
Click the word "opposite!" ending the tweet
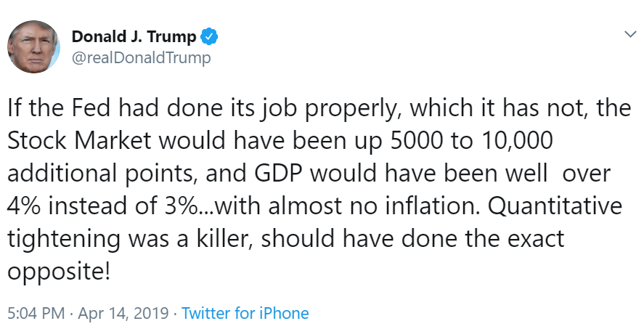(x=60, y=273)
